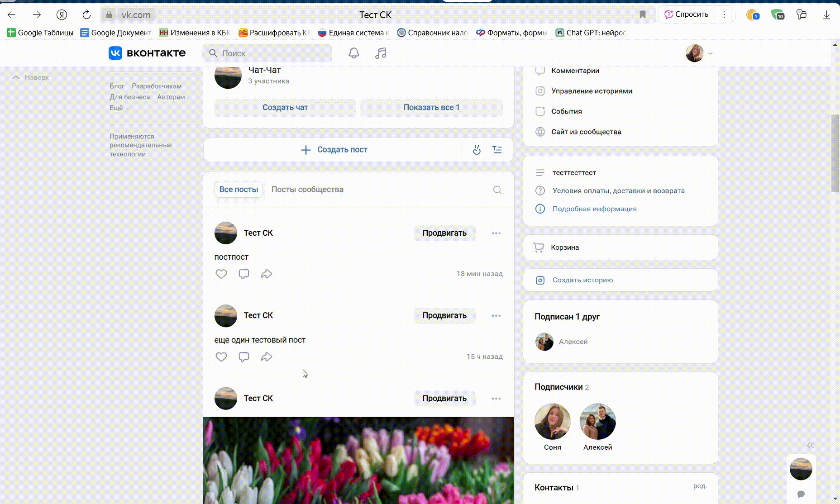Open the VK music player icon
This screenshot has height=504, width=840.
click(381, 53)
